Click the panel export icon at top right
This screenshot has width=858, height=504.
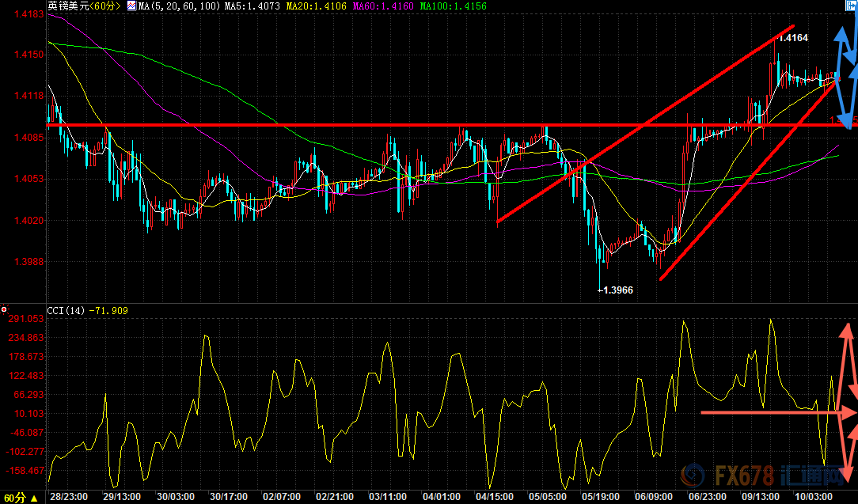(850, 6)
